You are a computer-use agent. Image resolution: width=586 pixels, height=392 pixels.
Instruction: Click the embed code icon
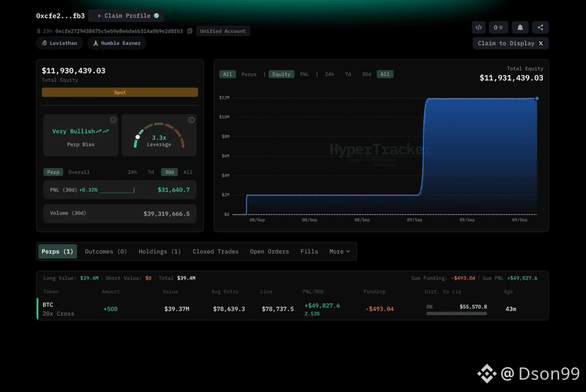pyautogui.click(x=479, y=28)
